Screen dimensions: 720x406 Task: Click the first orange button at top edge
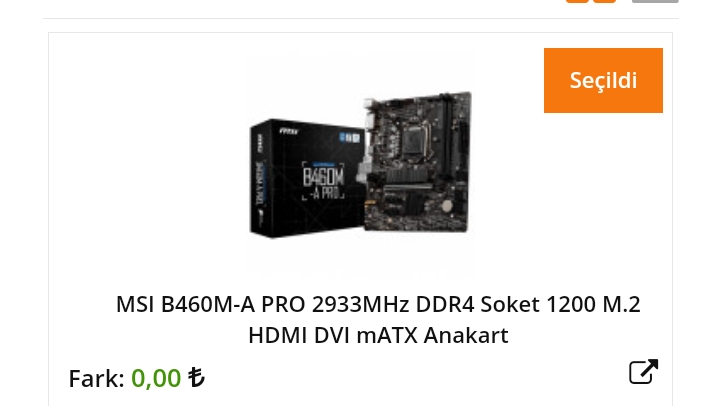(x=577, y=1)
